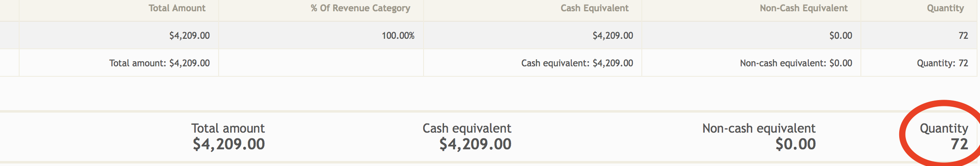The image size is (980, 166).
Task: Click the large Total amount summary value
Action: pyautogui.click(x=229, y=144)
